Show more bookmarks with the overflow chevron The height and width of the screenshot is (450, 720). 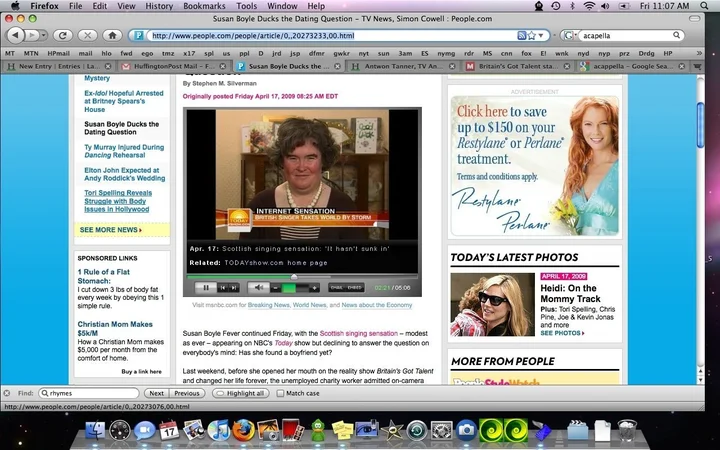coord(699,53)
